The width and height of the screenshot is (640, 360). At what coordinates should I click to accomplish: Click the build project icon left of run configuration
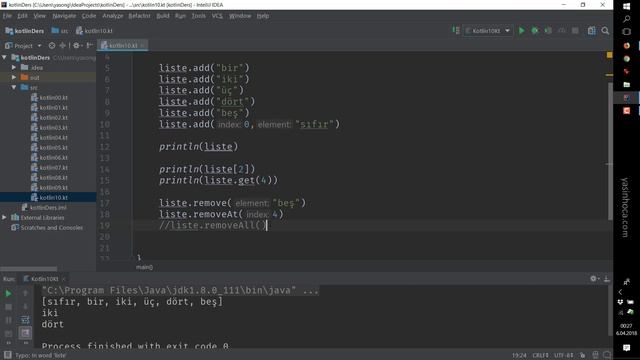click(456, 30)
